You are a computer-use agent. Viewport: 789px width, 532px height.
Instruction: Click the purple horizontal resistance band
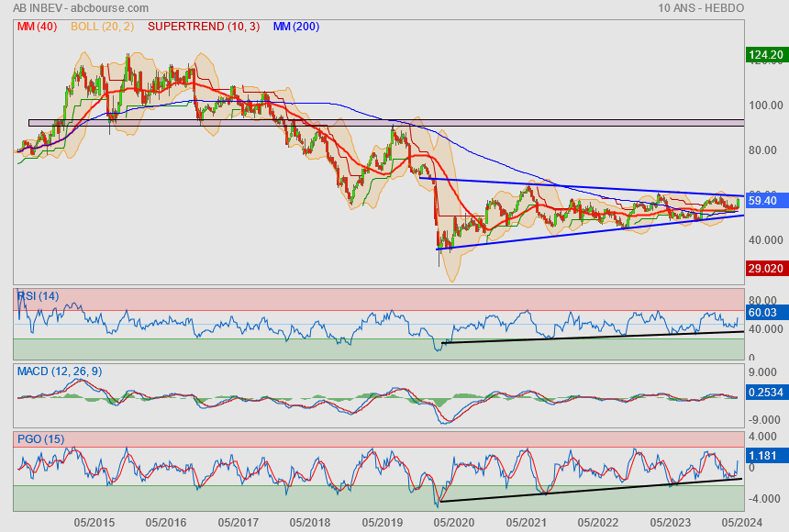click(x=386, y=123)
